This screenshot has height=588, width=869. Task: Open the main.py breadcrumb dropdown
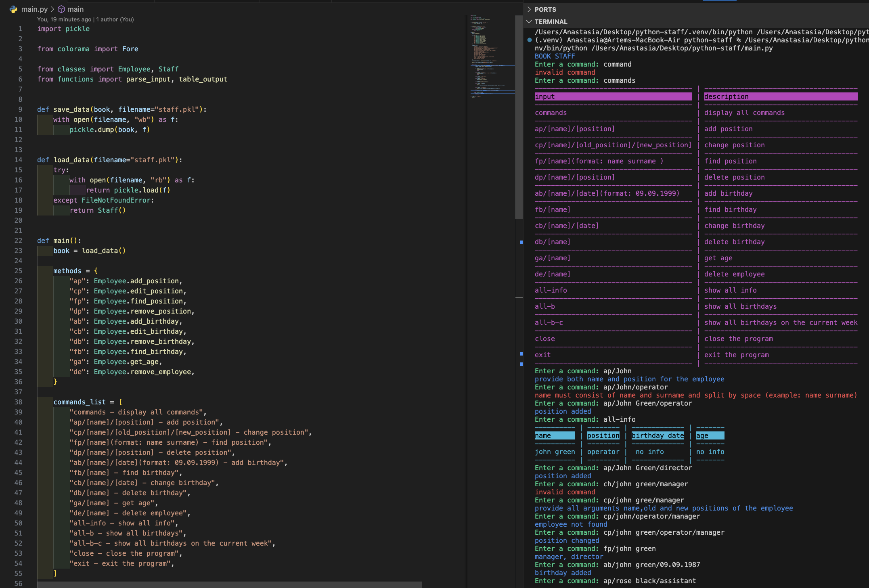click(34, 9)
